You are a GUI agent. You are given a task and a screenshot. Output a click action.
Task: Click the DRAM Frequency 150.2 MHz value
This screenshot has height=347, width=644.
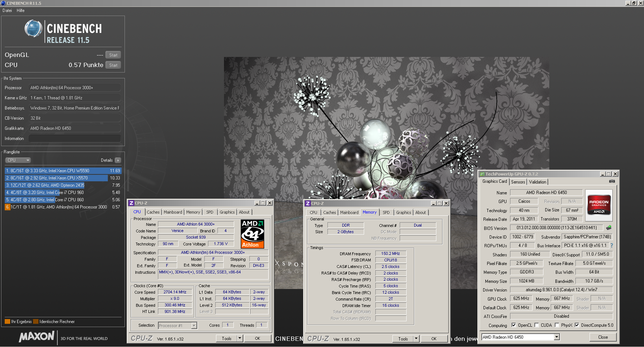(391, 254)
